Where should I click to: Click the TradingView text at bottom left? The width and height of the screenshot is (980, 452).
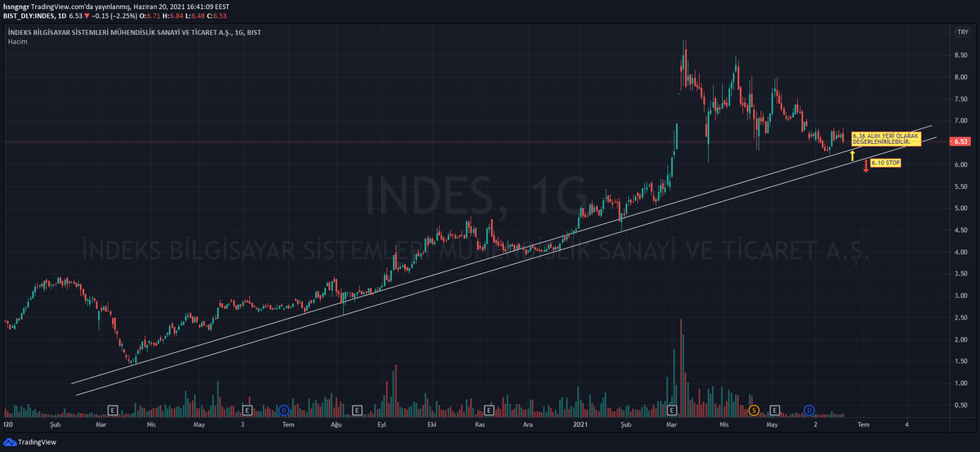(38, 443)
